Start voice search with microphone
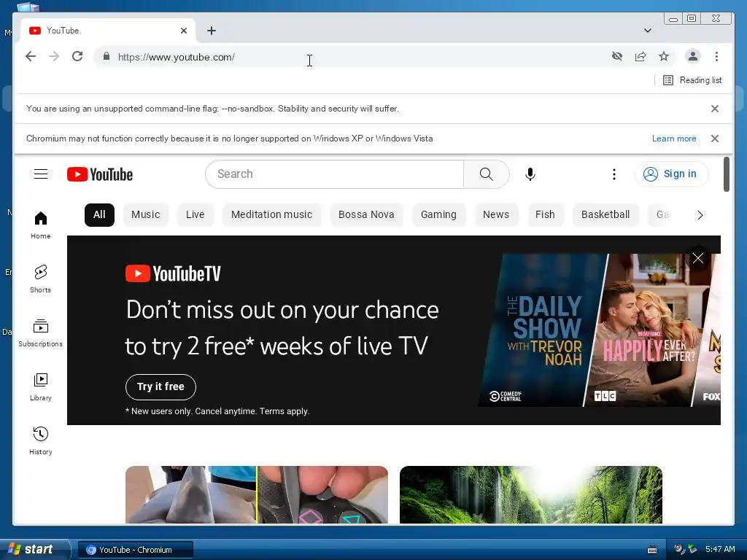 tap(530, 174)
